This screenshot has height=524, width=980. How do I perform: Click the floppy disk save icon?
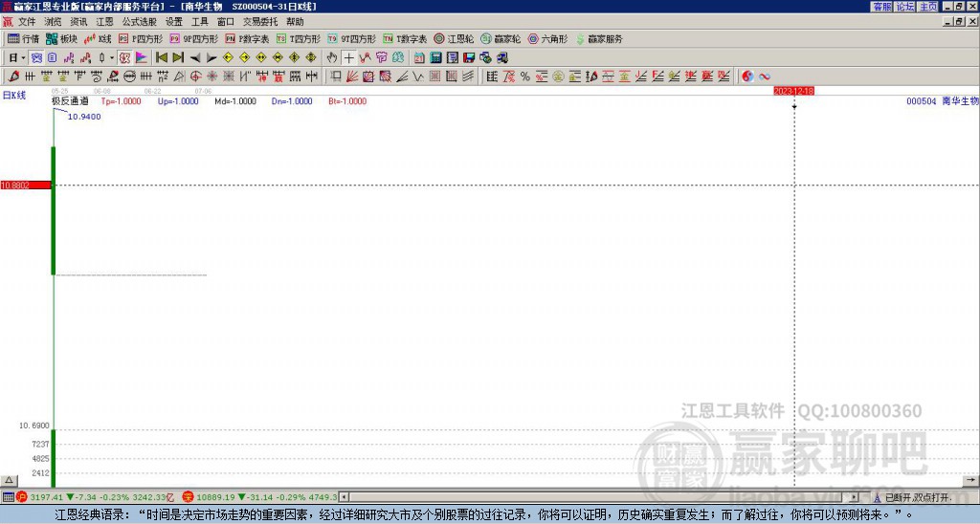pyautogui.click(x=469, y=57)
